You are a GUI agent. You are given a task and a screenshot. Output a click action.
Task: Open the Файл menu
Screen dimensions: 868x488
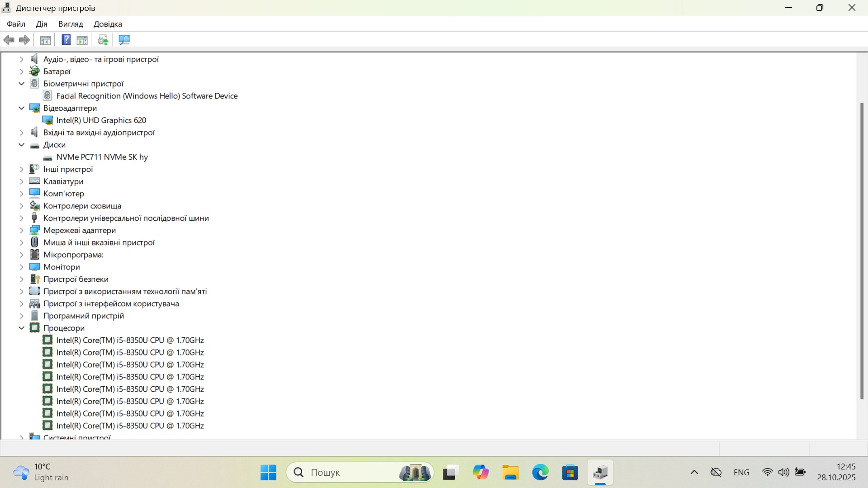pyautogui.click(x=16, y=24)
